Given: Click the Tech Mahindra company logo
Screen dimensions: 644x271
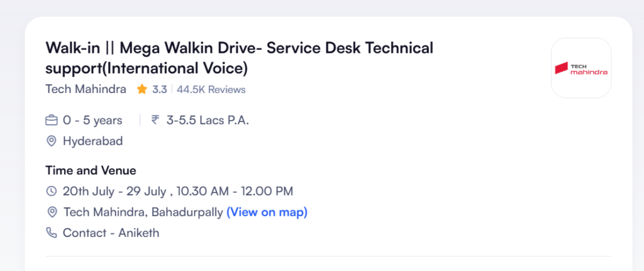Looking at the screenshot, I should click(580, 68).
